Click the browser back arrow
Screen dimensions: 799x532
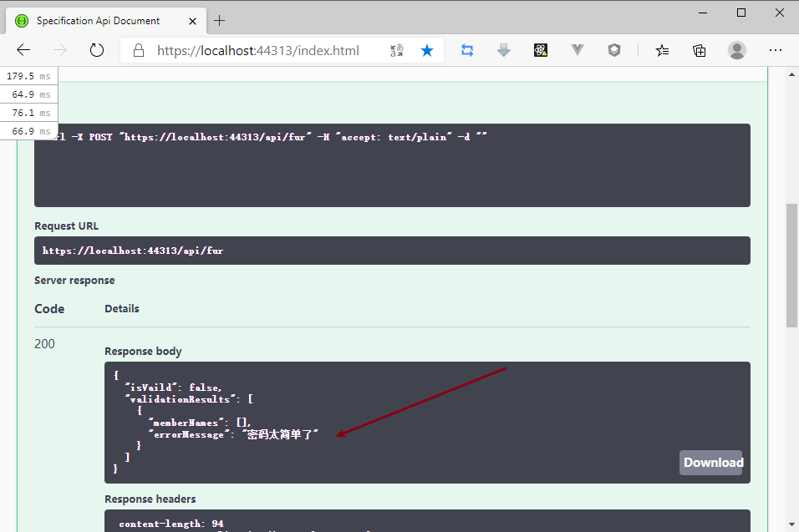coord(23,50)
